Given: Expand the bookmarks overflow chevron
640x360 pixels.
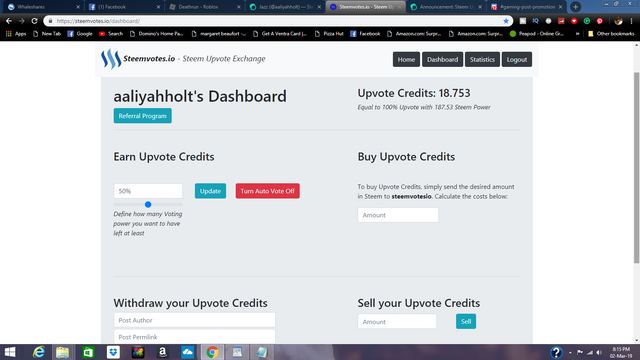Looking at the screenshot, I should pyautogui.click(x=578, y=34).
